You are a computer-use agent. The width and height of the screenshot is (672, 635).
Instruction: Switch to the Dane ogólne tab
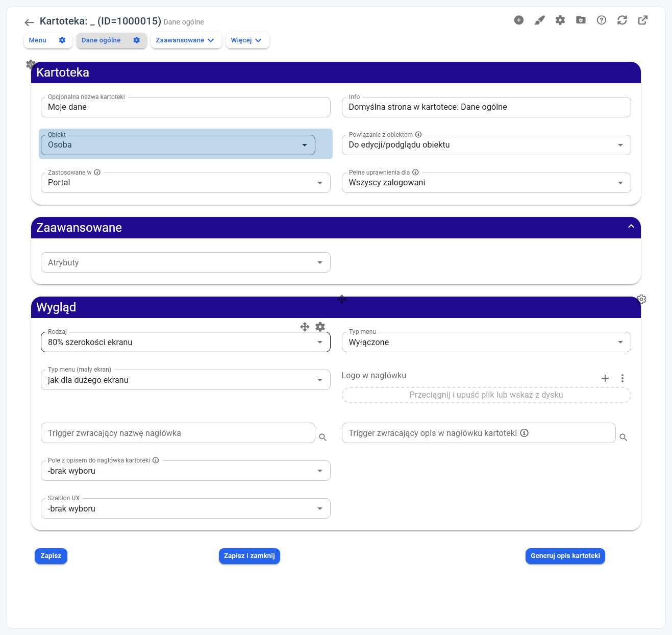coord(101,40)
